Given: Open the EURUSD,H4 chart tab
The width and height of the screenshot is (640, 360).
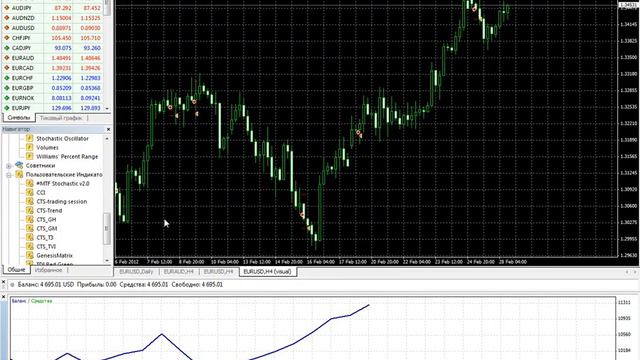Looking at the screenshot, I should pos(218,271).
